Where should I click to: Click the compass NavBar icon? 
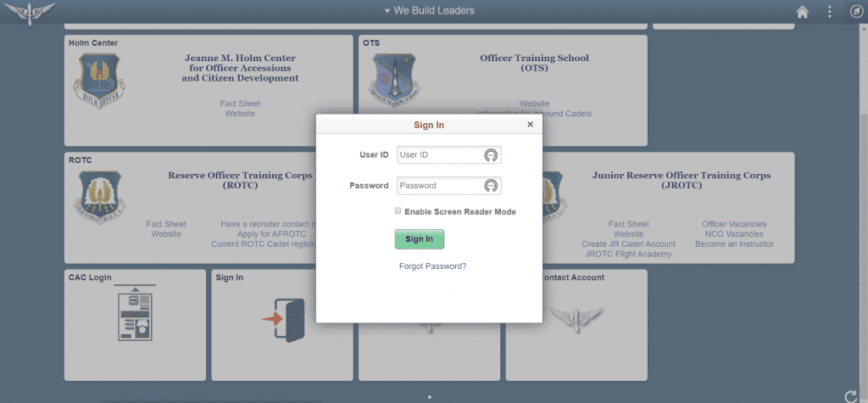855,12
